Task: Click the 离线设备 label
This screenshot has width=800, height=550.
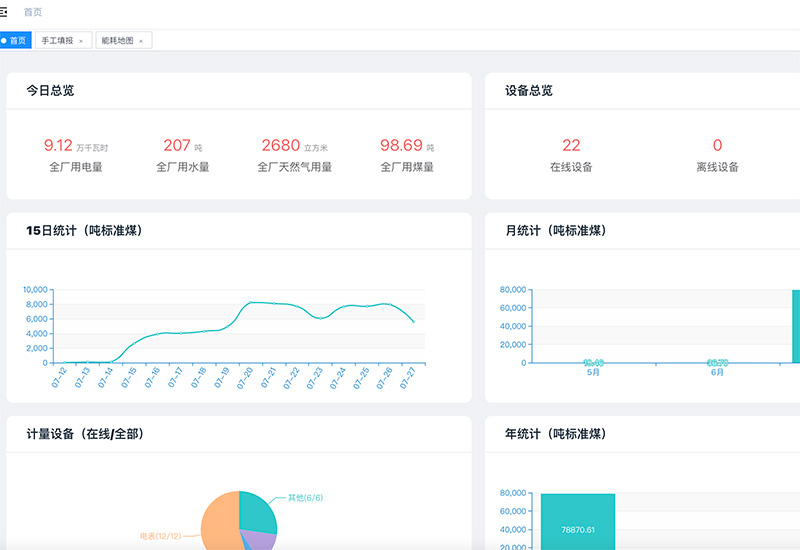Action: pos(717,167)
